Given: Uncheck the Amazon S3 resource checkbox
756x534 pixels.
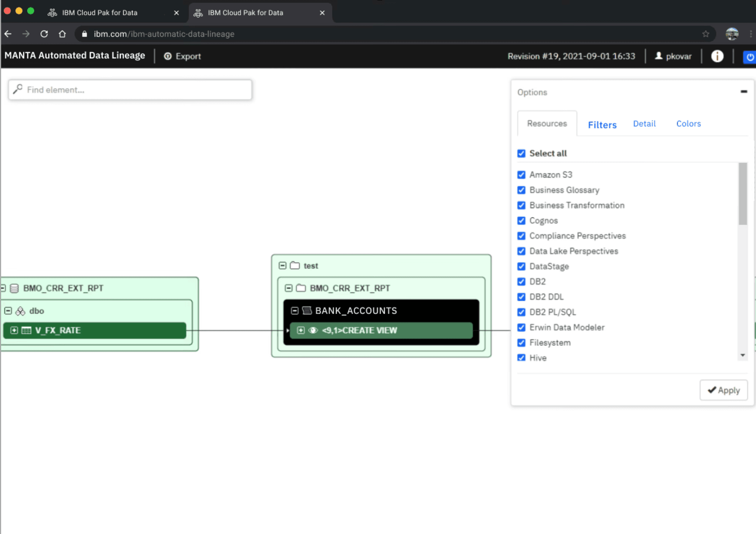Looking at the screenshot, I should [x=521, y=175].
